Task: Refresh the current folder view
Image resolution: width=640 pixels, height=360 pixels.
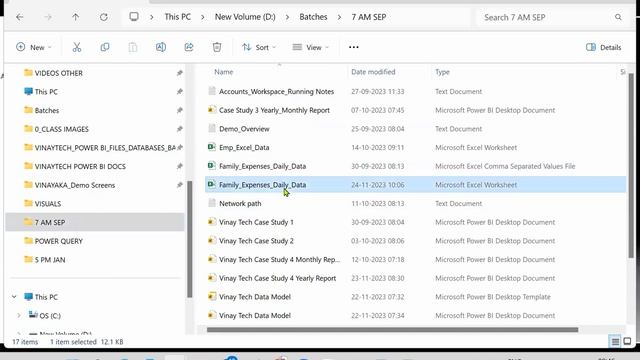Action: [x=104, y=17]
